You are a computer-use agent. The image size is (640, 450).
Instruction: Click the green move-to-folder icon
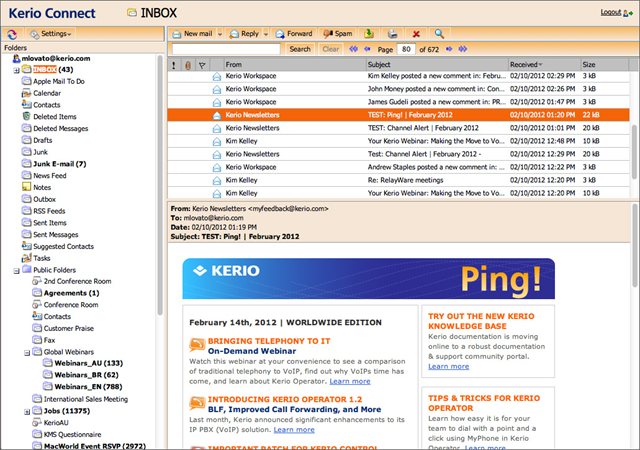369,34
